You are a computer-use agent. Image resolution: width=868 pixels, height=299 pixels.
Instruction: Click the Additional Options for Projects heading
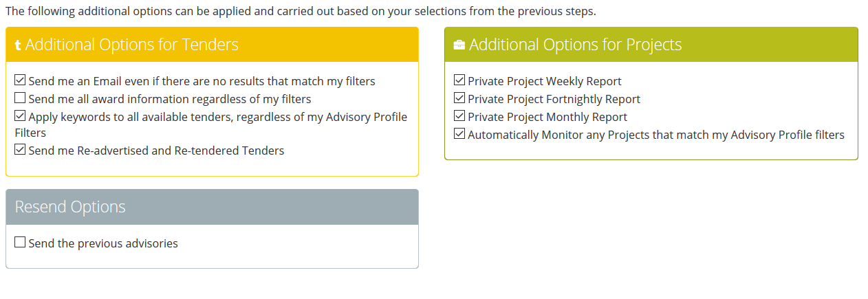coord(575,45)
